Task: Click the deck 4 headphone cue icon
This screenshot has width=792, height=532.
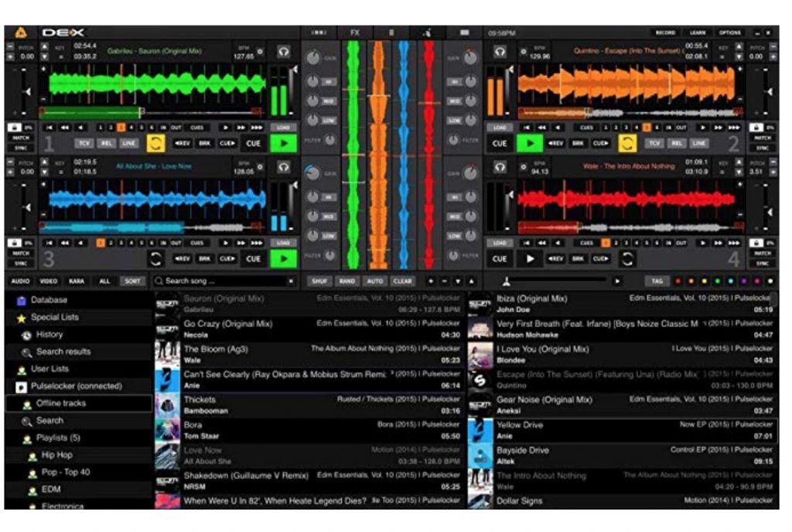Action: [500, 167]
